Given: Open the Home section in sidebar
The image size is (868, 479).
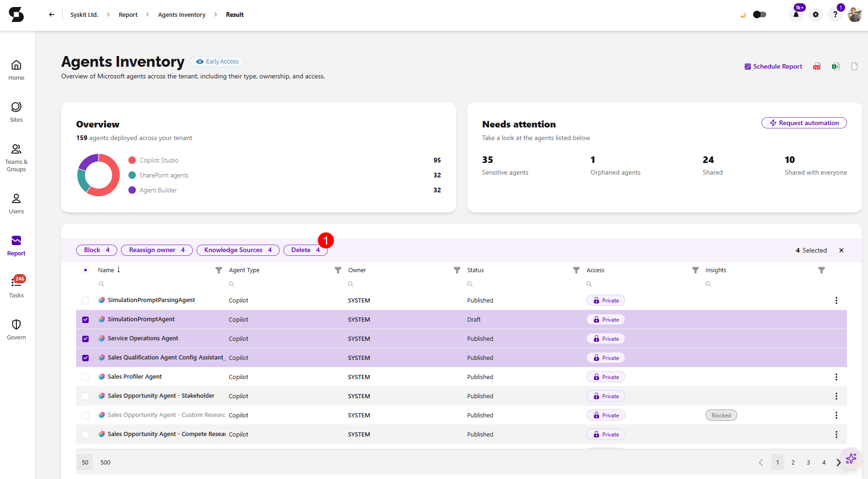Looking at the screenshot, I should click(16, 70).
